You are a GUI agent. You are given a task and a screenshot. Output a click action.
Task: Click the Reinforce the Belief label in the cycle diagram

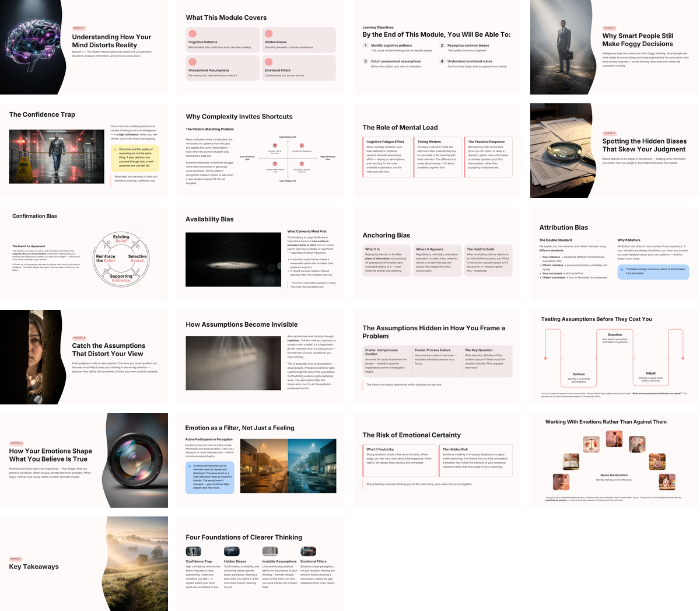(x=106, y=259)
